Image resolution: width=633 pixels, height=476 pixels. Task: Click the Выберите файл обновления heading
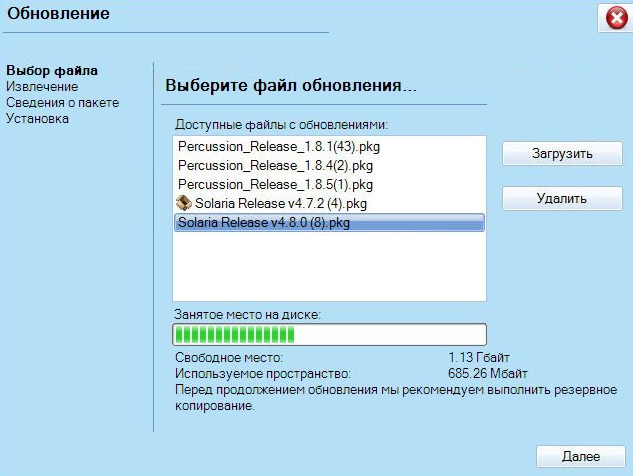point(291,86)
